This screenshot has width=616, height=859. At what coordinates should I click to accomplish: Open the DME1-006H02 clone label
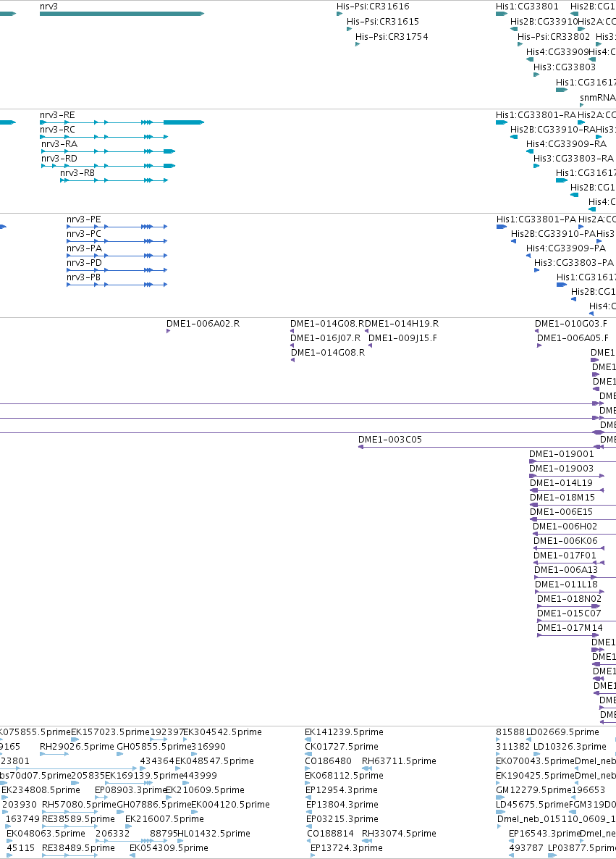[565, 527]
